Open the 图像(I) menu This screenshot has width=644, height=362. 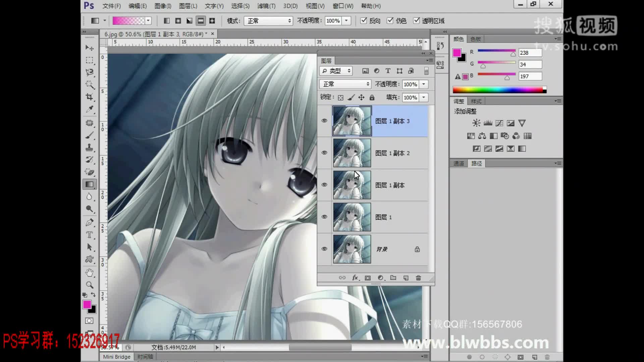pos(163,6)
